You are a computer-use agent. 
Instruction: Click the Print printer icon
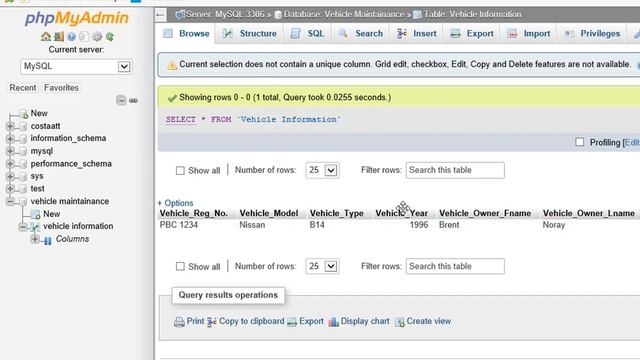[179, 322]
